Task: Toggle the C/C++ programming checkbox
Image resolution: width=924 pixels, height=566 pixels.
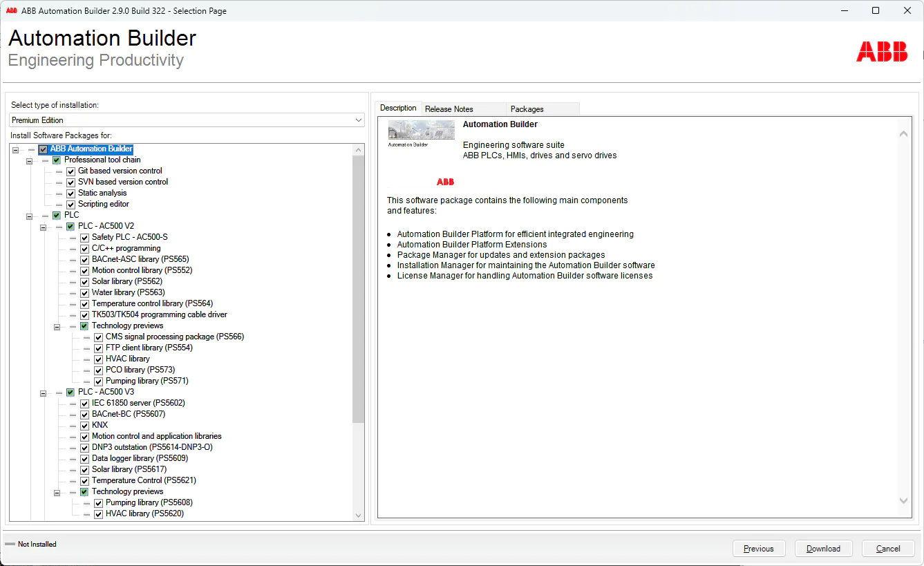Action: click(x=84, y=248)
